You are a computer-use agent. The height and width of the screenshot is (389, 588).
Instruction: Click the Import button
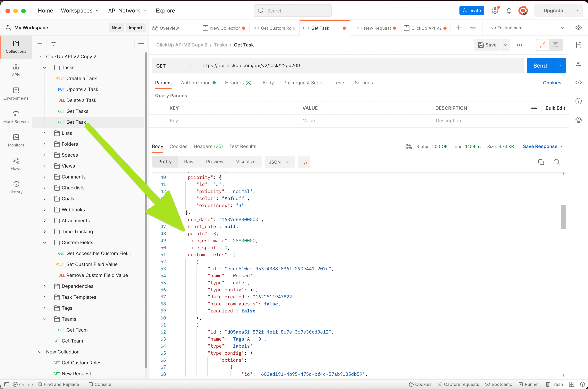pos(135,28)
